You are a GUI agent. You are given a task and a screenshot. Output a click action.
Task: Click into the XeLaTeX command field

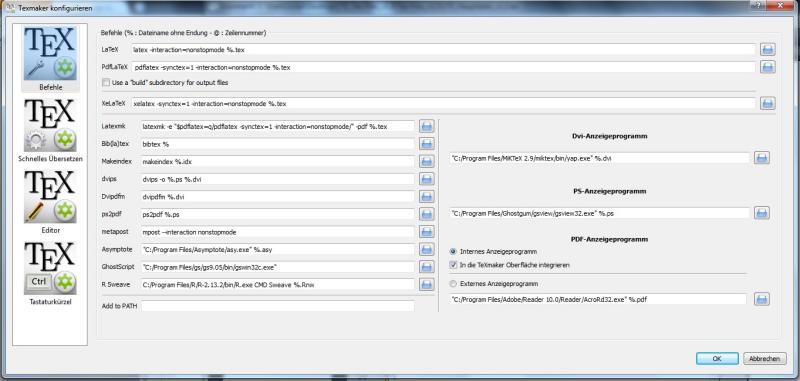pos(443,103)
